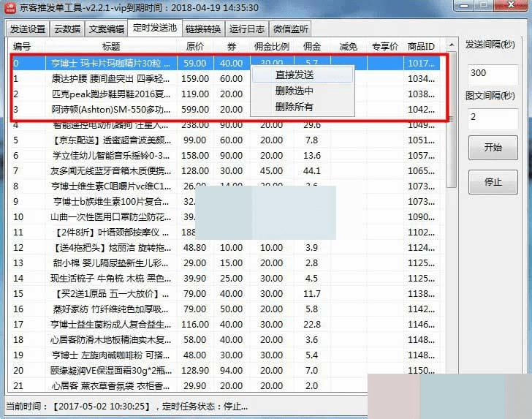
Task: Click the 专享价 column header
Action: click(385, 46)
